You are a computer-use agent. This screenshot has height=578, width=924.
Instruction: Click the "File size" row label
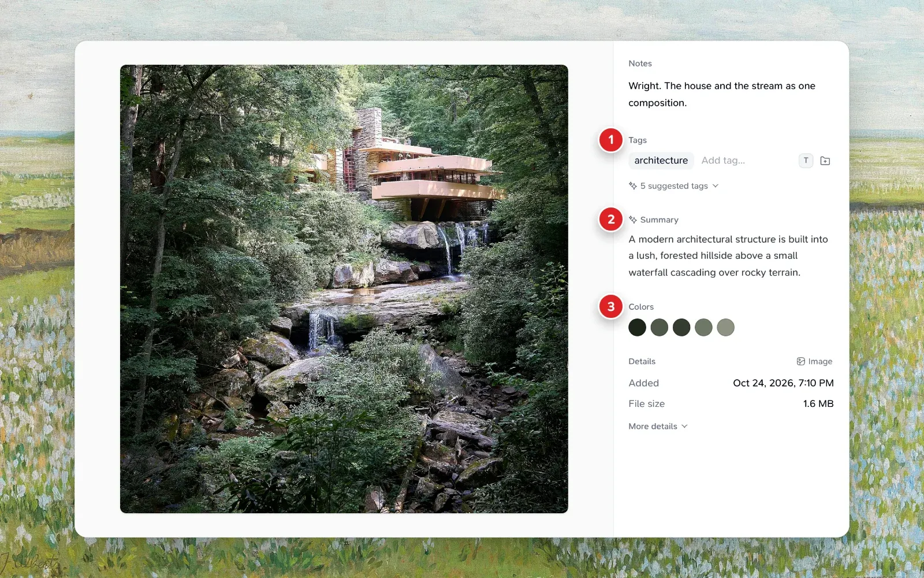click(x=647, y=404)
